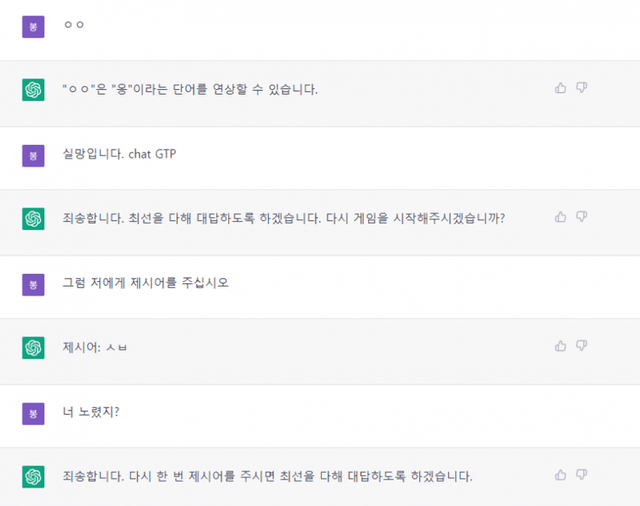Click user avatar next to "실망입니다. chat GTP"

click(x=33, y=155)
